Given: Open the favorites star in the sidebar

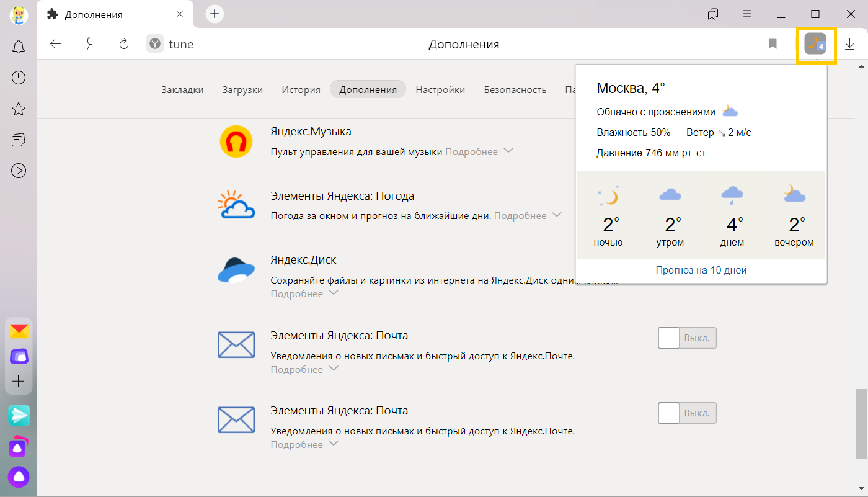Looking at the screenshot, I should click(19, 109).
